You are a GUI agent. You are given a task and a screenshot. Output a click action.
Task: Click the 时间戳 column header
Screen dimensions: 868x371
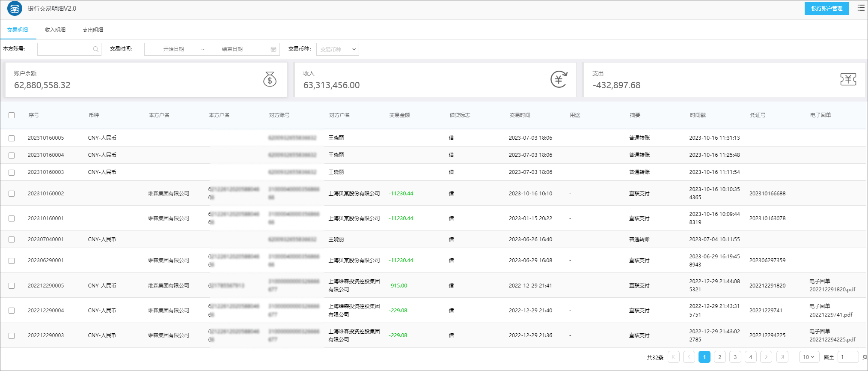coord(698,115)
